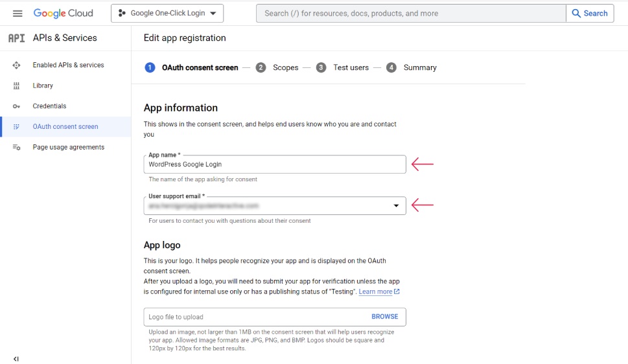Image resolution: width=628 pixels, height=364 pixels.
Task: Click the App name input field
Action: coord(275,164)
